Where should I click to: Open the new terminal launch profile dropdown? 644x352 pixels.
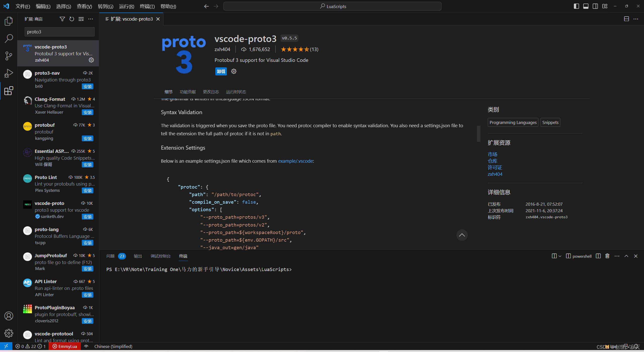coord(560,256)
